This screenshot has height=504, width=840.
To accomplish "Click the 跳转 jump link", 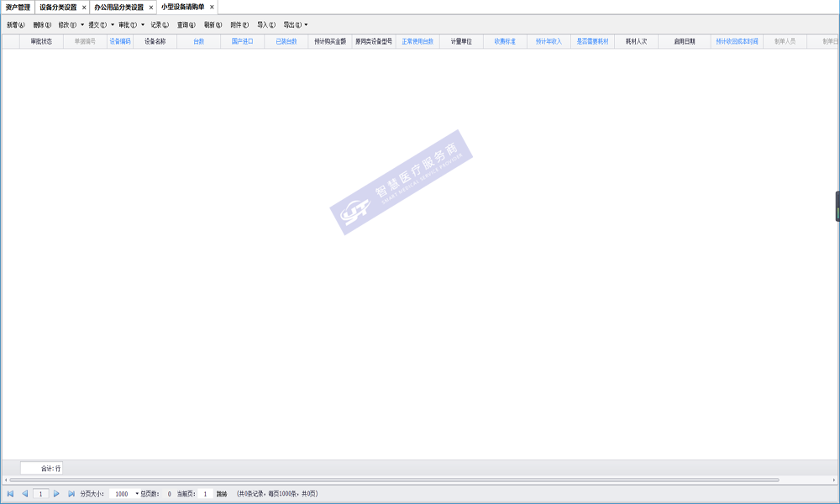I will (x=222, y=494).
